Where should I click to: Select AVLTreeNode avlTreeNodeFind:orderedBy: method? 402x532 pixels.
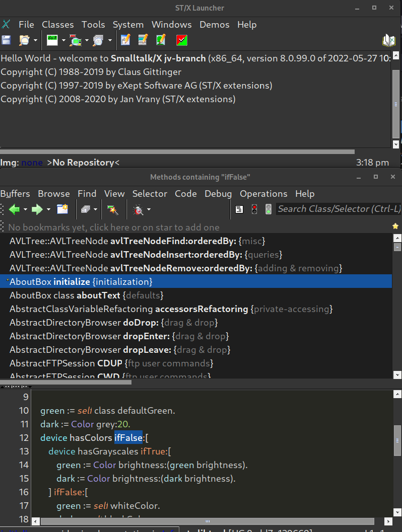pyautogui.click(x=196, y=241)
